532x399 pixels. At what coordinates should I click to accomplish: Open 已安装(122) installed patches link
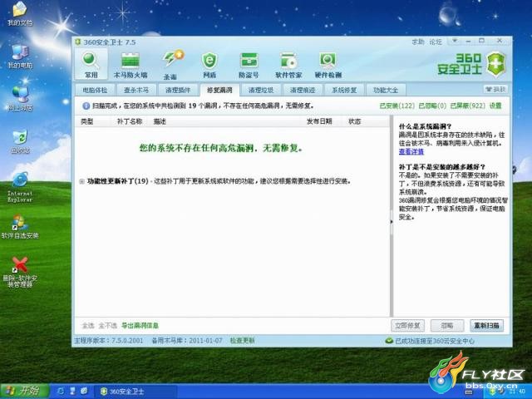[397, 106]
